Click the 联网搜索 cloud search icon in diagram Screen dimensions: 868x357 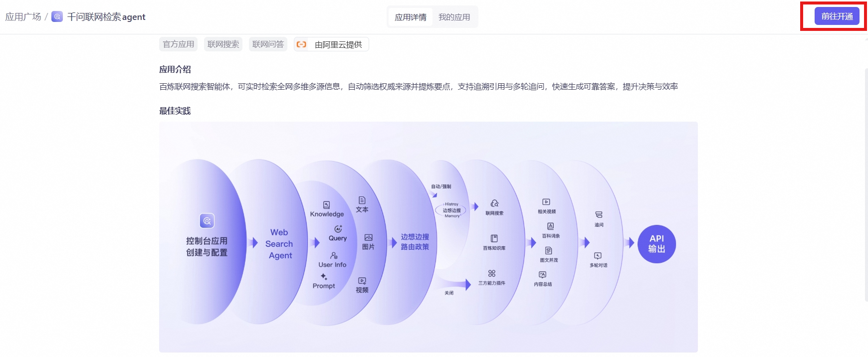point(494,203)
